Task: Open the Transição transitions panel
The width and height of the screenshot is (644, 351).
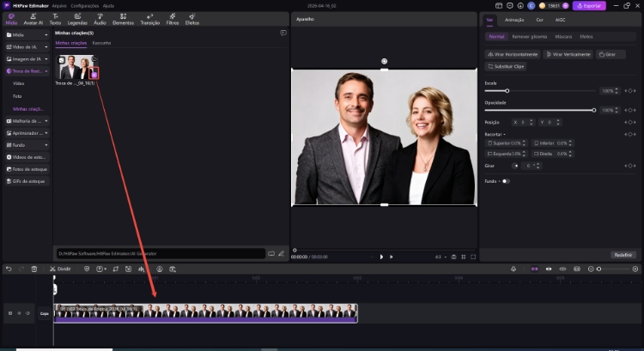Action: click(x=149, y=19)
